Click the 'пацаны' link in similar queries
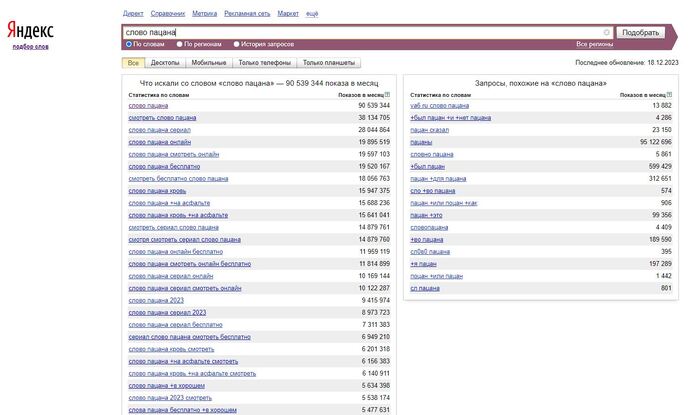 point(421,142)
